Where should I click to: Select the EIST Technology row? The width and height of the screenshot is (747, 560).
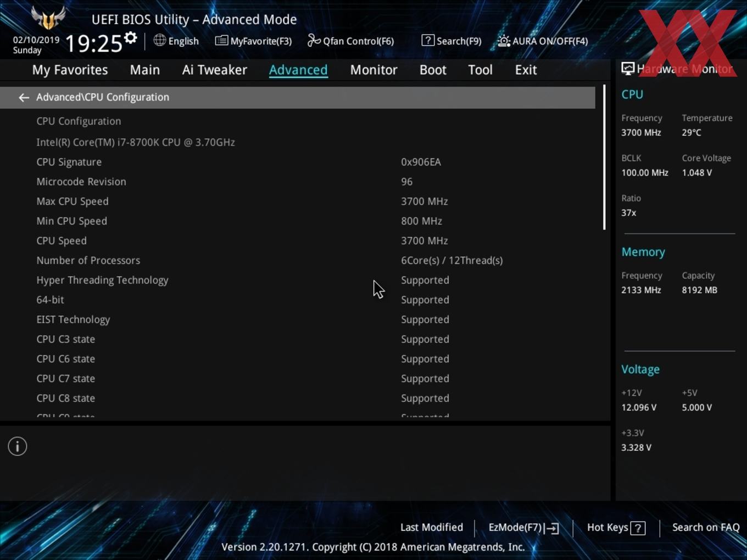pyautogui.click(x=298, y=320)
